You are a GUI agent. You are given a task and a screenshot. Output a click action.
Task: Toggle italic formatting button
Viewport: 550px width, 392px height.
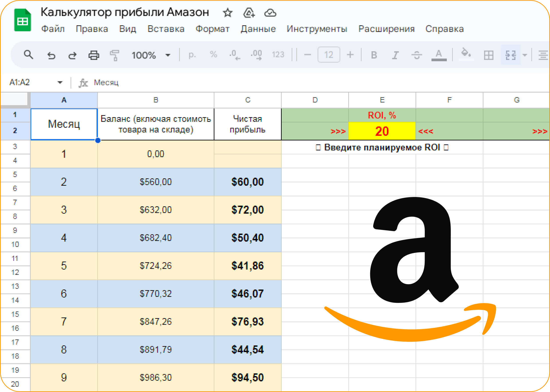[x=395, y=55]
